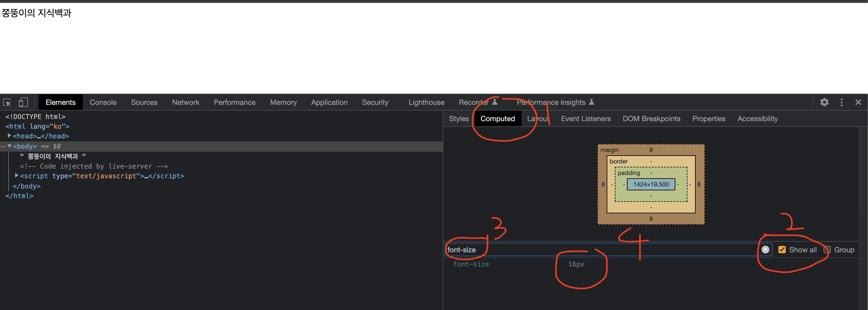Screen dimensions: 868x310
Task: Select the html lang="ko" node
Action: click(x=38, y=126)
